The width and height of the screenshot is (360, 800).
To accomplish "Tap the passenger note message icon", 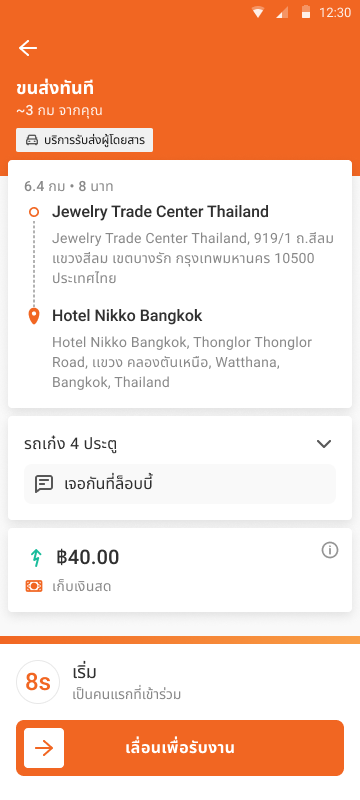I will coord(44,484).
